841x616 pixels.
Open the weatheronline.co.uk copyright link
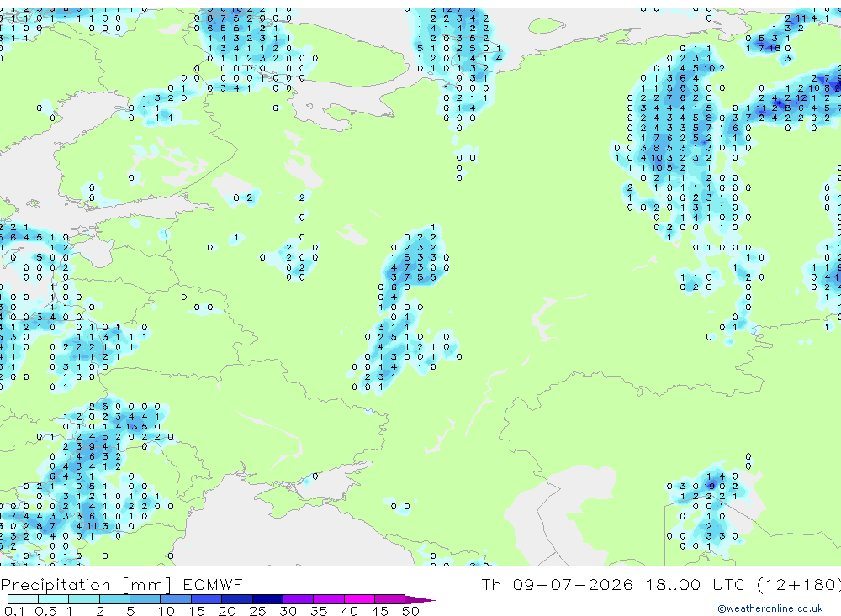(770, 608)
